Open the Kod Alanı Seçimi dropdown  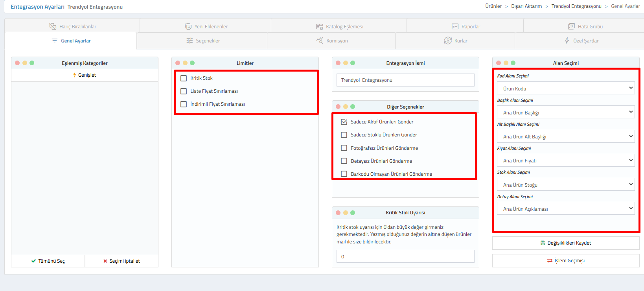coord(565,88)
